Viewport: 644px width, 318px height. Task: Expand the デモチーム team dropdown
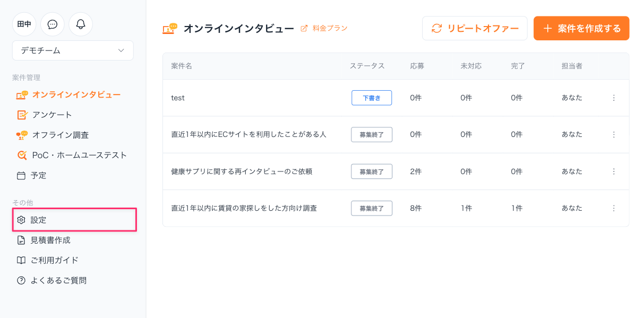pyautogui.click(x=73, y=50)
